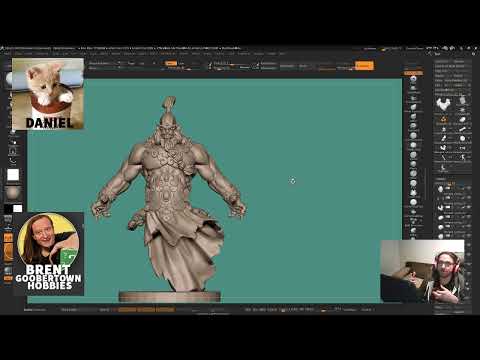Click the large orange button on the top shelf
Image resolution: width=480 pixels, height=360 pixels.
coord(364,66)
